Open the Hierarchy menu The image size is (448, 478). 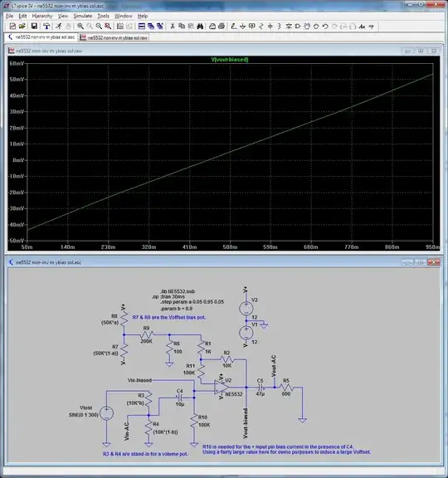click(42, 16)
